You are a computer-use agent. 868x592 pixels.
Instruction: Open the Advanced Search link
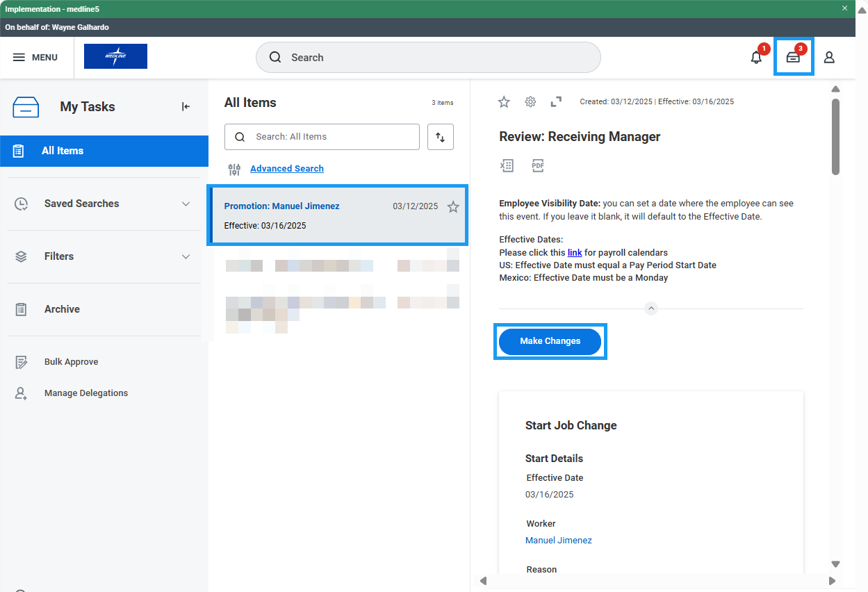pyautogui.click(x=286, y=169)
